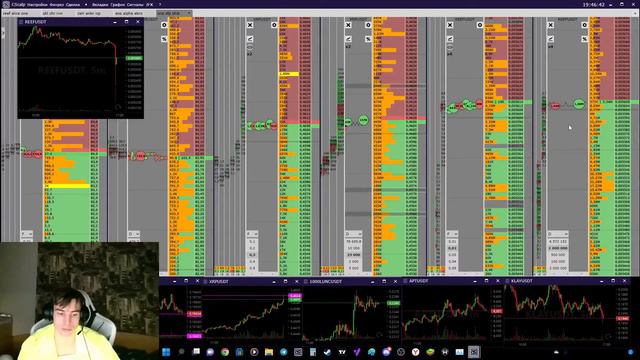Open the volume list dropdown at the bottom of the fourth order book
This screenshot has height=360, width=640.
tap(353, 234)
